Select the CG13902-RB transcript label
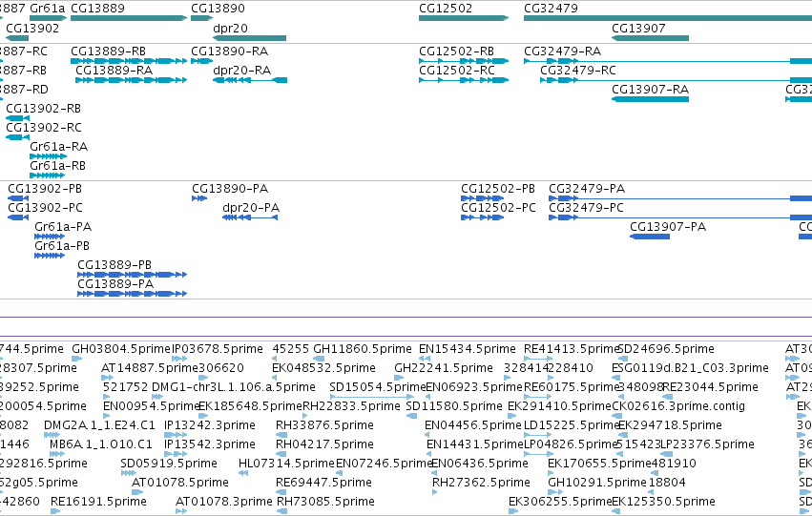The image size is (812, 516). pos(44,109)
